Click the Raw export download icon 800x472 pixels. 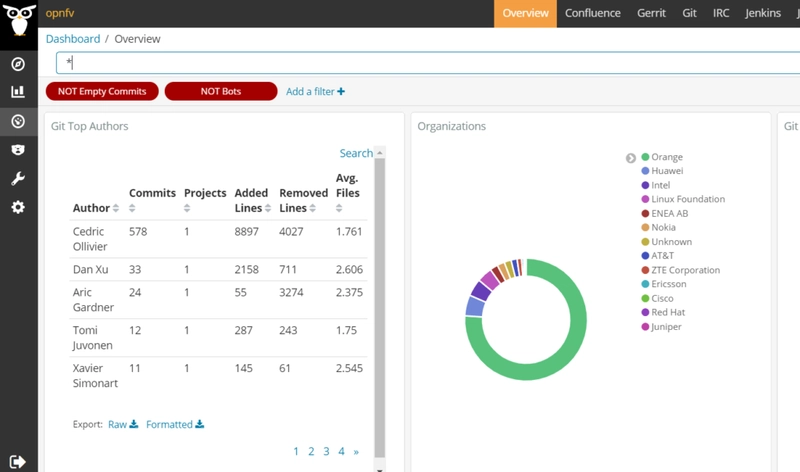point(134,424)
